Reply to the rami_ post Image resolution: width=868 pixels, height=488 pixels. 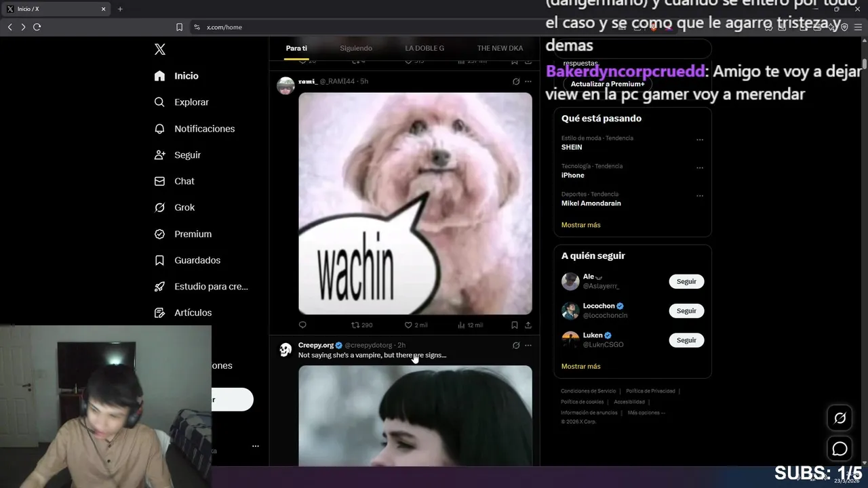tap(302, 325)
